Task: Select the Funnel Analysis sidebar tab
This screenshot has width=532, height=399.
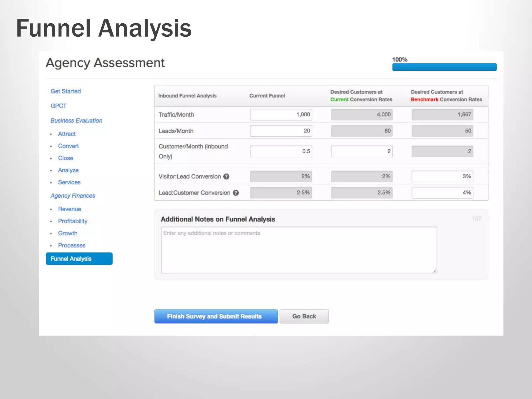Action: pos(79,259)
